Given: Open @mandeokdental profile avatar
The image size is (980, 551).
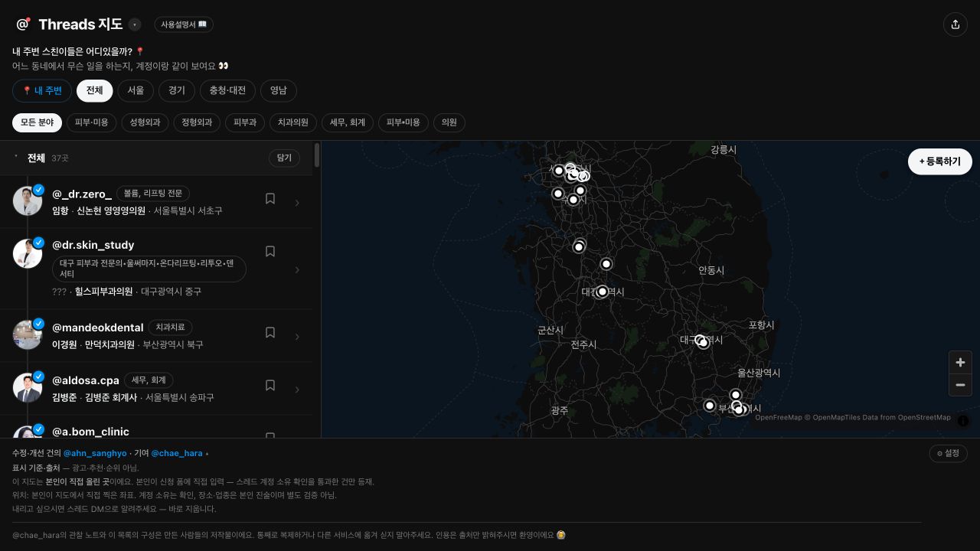Looking at the screenshot, I should (x=28, y=334).
